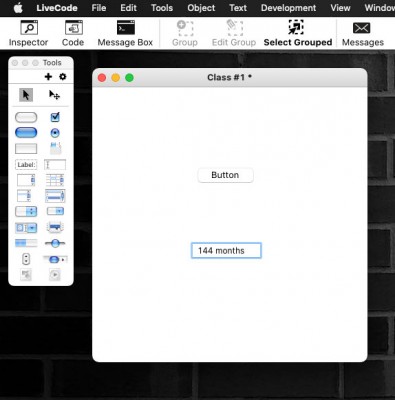Open the Inspector from the toolbar
Screen dimensions: 395x400
(29, 33)
